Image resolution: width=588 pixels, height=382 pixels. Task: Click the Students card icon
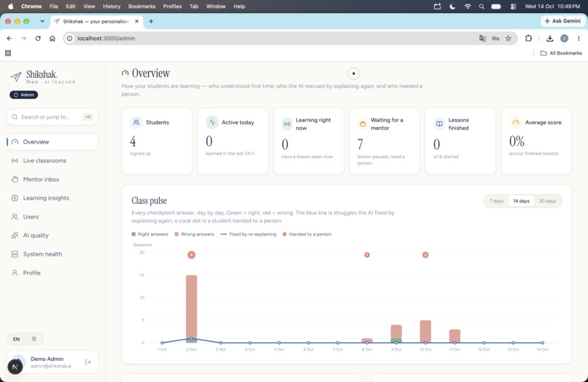[x=136, y=122]
